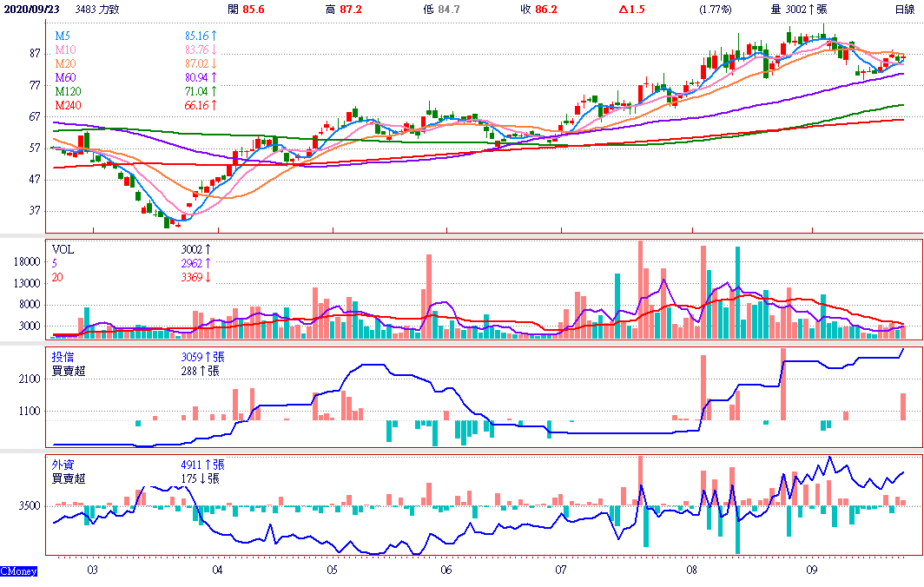Click the VOL indicator label
Screen dimensions: 924x587
tap(63, 248)
